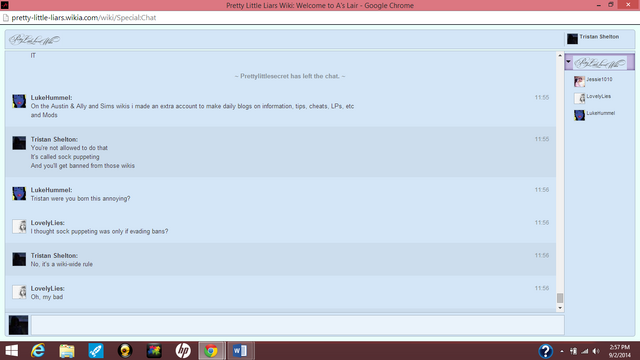Viewport: 640px width, 360px height.
Task: Click the message 'No, it's a wiki-wide rule'
Action: pyautogui.click(x=62, y=264)
